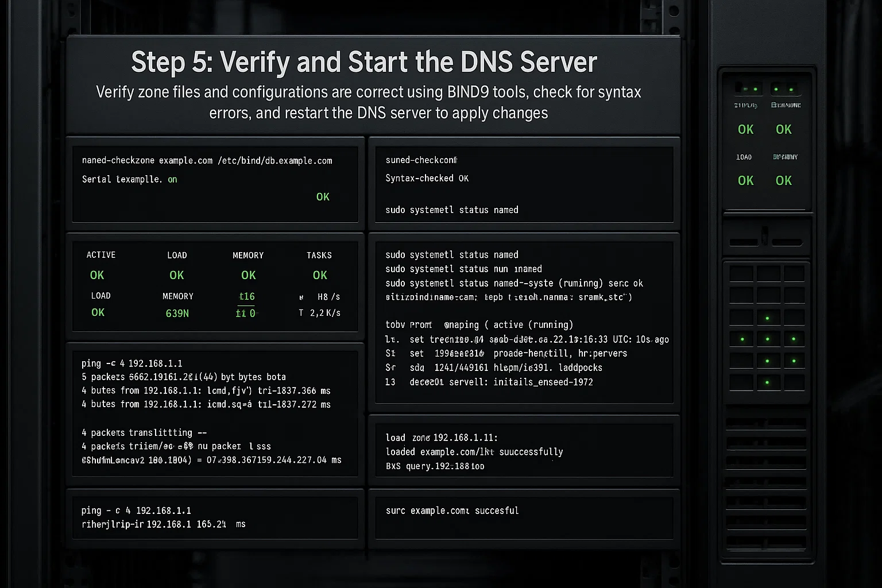
Task: Click the TASKS status icon in the metrics panel
Action: [x=319, y=275]
